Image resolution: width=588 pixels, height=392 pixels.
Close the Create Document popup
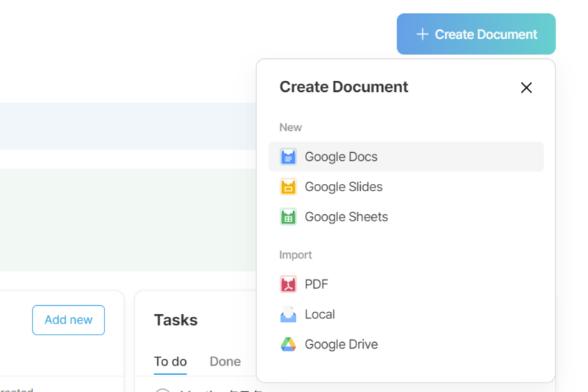[526, 88]
